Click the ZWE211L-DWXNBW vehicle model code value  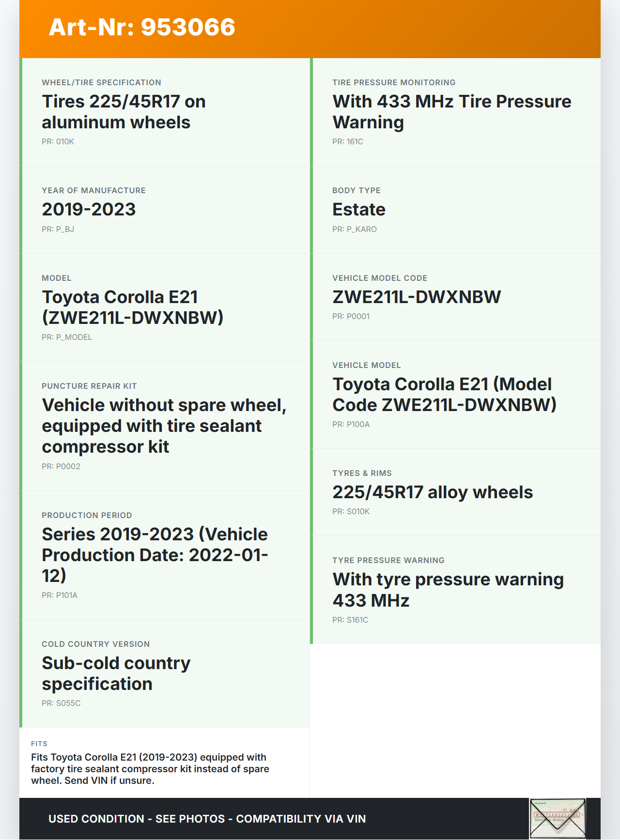(x=417, y=297)
